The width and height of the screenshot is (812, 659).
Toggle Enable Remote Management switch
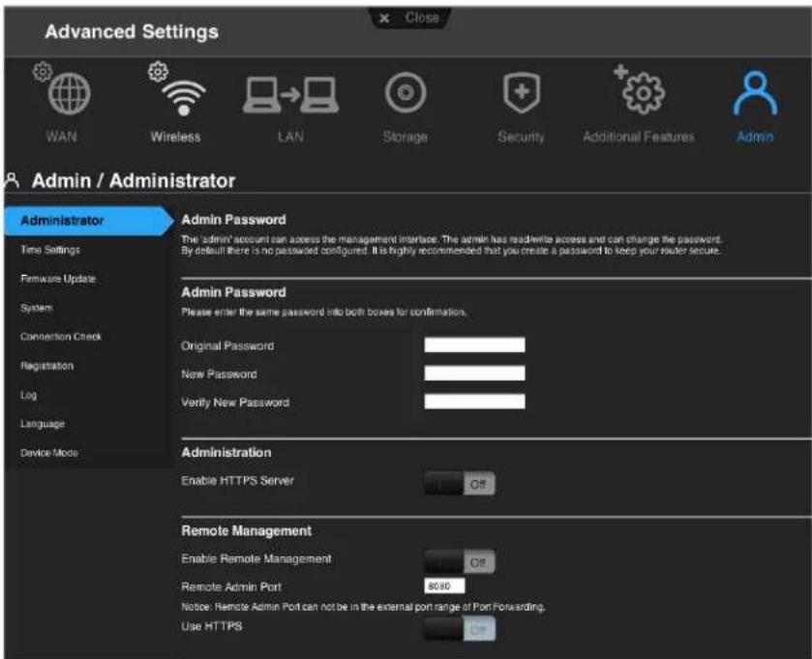click(460, 562)
